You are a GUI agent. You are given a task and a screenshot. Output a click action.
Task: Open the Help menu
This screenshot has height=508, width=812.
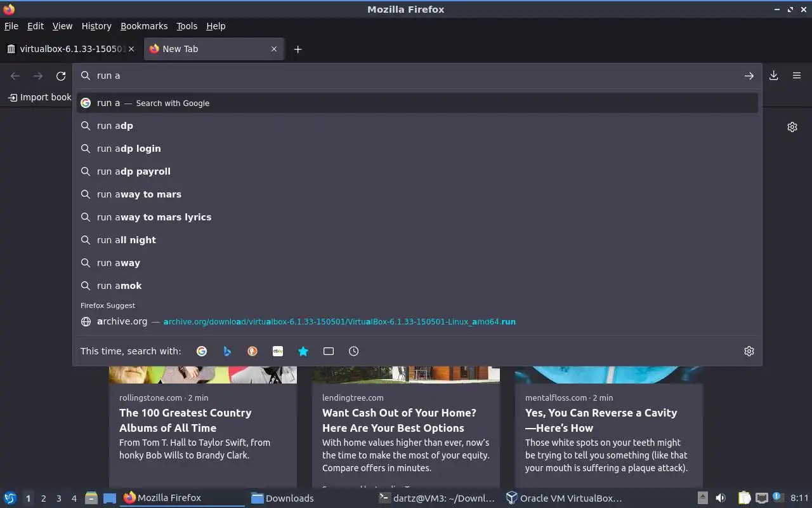pyautogui.click(x=216, y=26)
